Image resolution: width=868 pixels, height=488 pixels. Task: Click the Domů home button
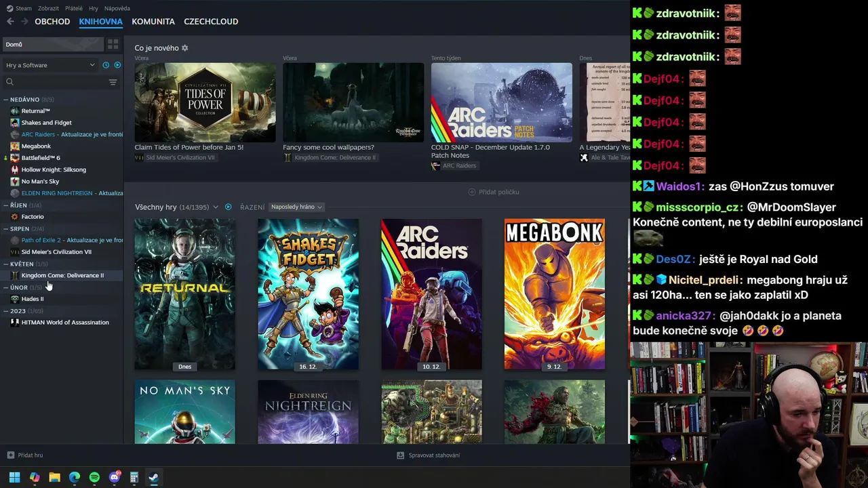(x=53, y=44)
